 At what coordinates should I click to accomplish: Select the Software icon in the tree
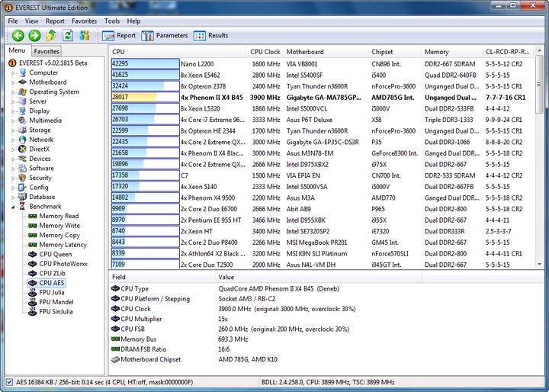[x=22, y=168]
